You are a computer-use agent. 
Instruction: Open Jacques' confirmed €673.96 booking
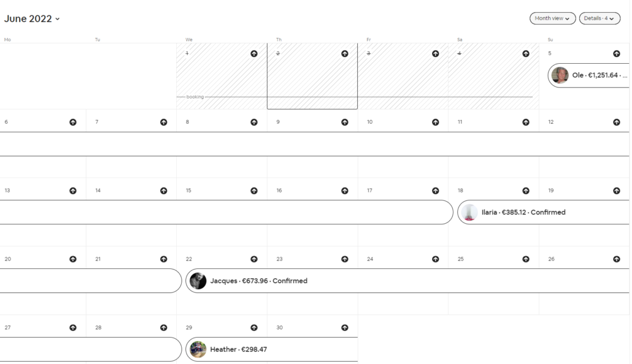coord(258,281)
